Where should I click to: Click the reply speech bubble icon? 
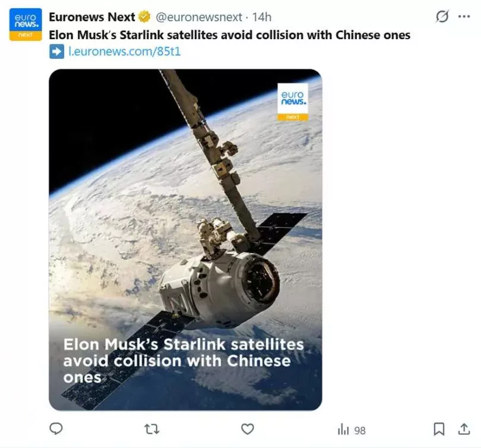tap(56, 428)
